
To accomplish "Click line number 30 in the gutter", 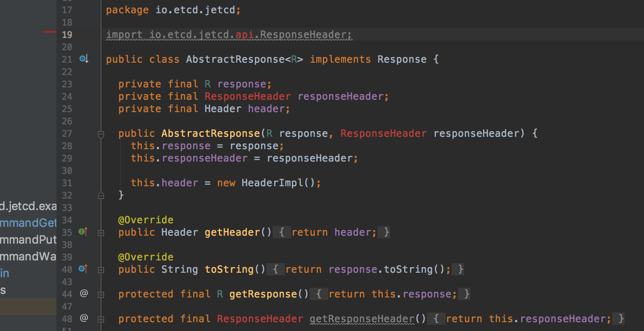I will (67, 170).
